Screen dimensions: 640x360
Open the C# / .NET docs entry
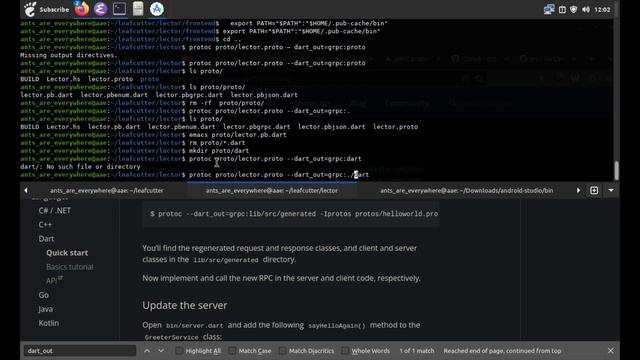point(55,211)
